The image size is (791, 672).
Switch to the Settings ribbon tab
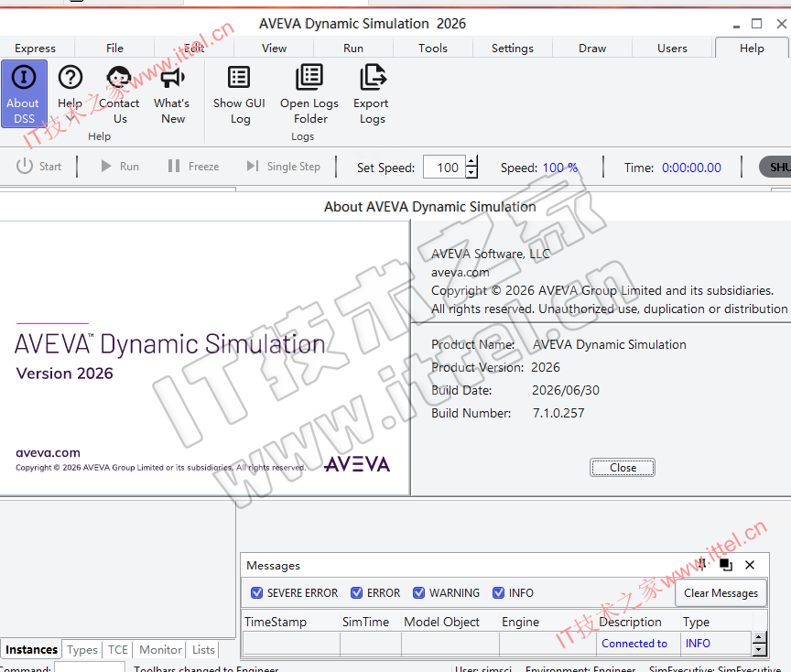coord(513,49)
